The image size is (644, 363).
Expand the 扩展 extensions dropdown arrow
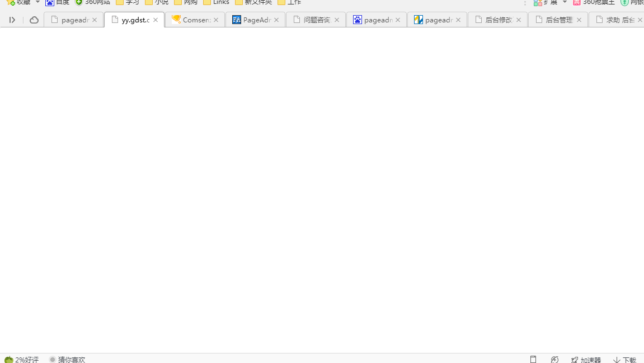click(565, 2)
